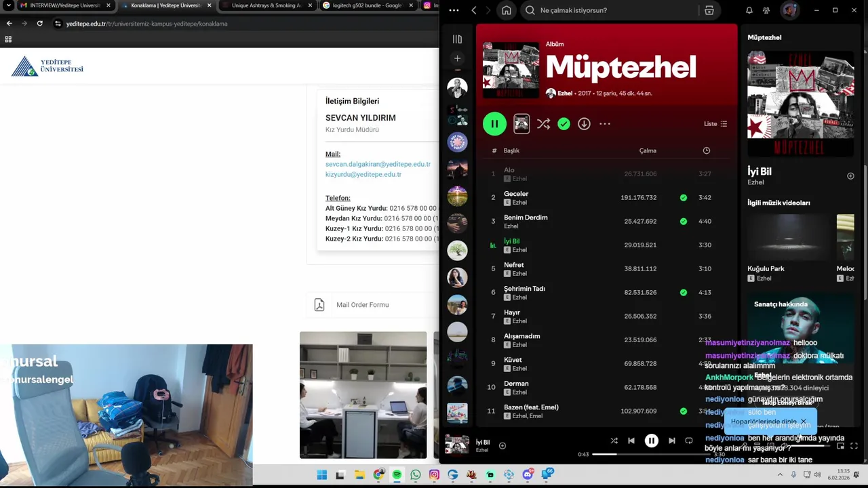This screenshot has height=488, width=868.
Task: Open Spotify notifications bell
Action: click(x=749, y=10)
